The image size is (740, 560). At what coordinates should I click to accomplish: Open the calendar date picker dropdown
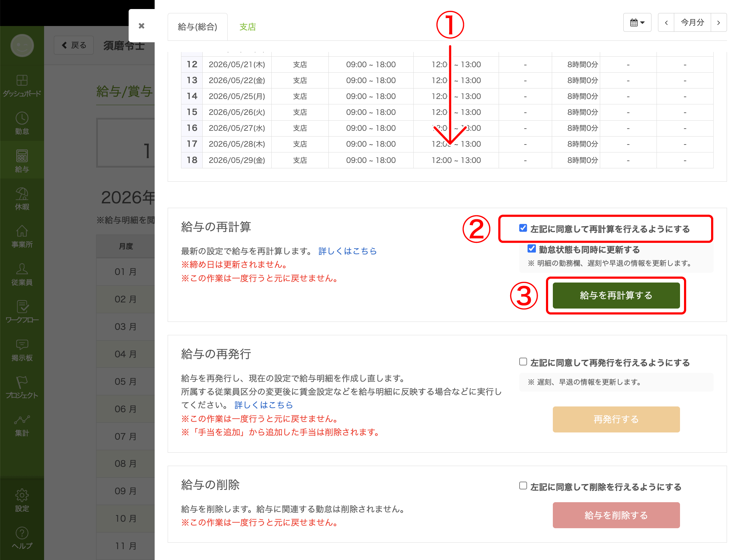coord(637,22)
